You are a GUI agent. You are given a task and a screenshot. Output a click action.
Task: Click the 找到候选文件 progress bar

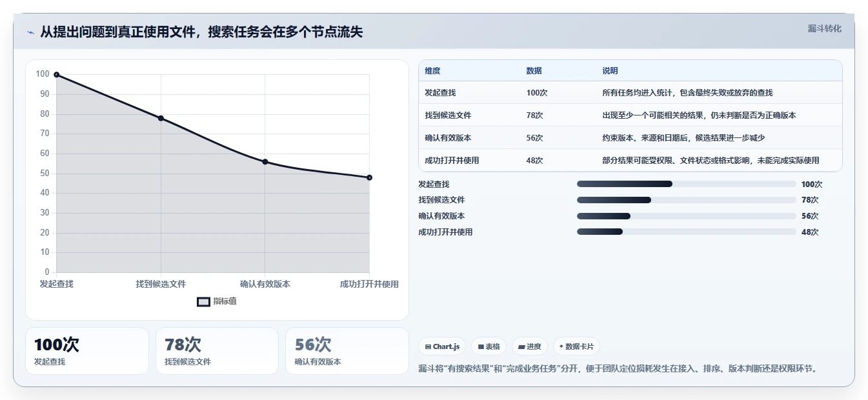click(x=687, y=200)
